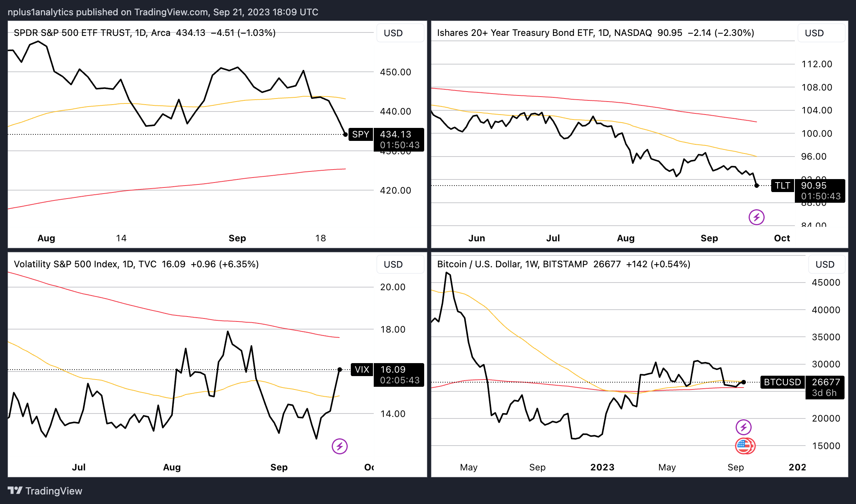856x504 pixels.
Task: Click the Bitcoin chart lightning event icon
Action: pyautogui.click(x=743, y=427)
